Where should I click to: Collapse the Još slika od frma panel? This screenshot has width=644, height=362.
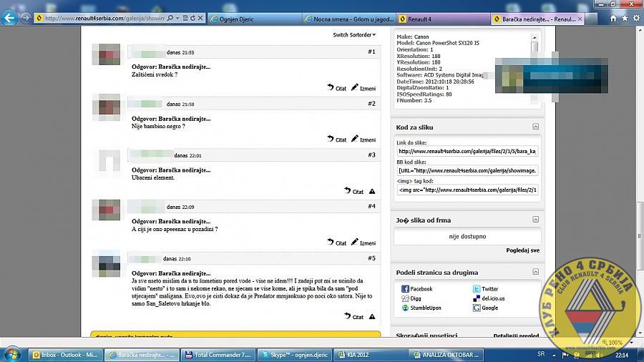click(x=535, y=219)
